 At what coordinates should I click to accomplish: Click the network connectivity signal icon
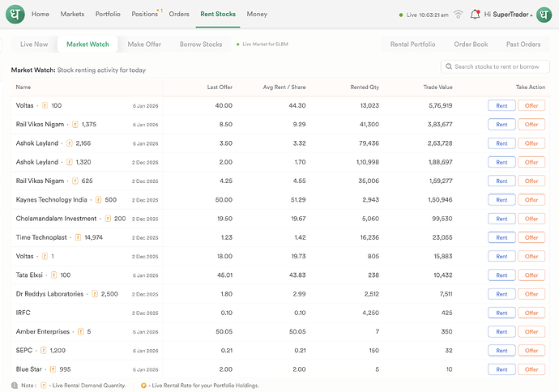tap(459, 15)
